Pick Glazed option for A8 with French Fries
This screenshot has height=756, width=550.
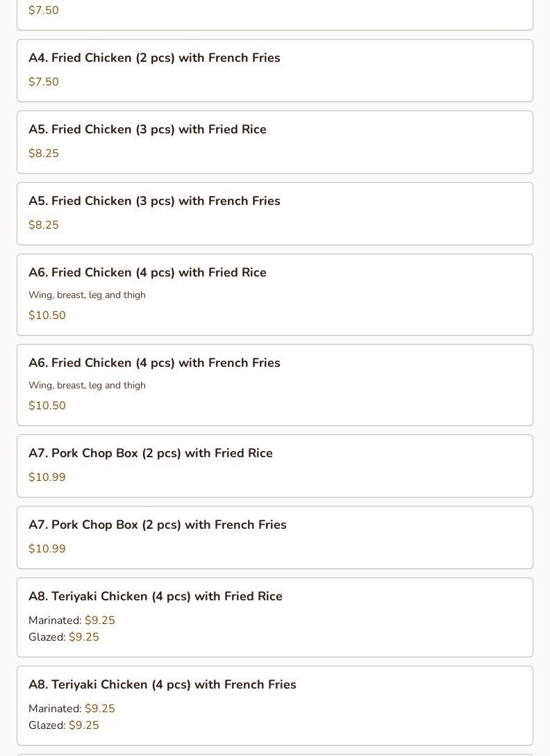click(x=64, y=725)
